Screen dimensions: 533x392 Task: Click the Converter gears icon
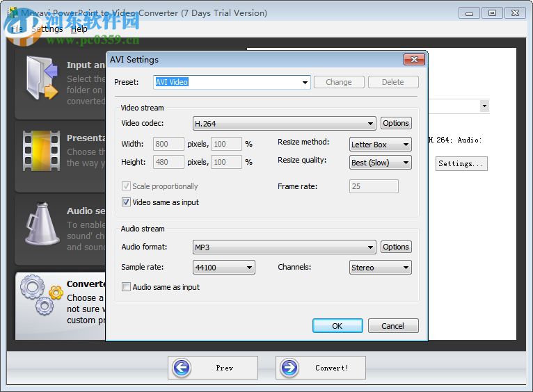[x=42, y=295]
